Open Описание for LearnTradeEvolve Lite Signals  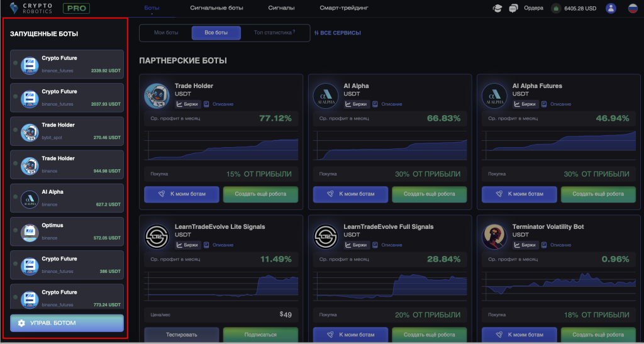tap(219, 245)
